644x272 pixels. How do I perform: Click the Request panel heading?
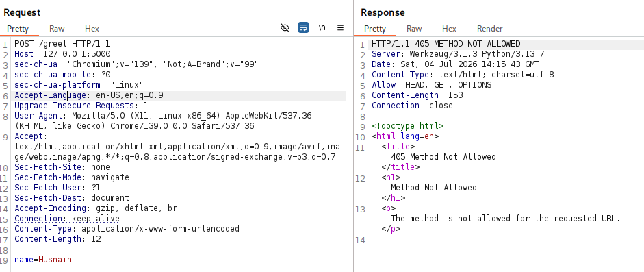(x=22, y=12)
